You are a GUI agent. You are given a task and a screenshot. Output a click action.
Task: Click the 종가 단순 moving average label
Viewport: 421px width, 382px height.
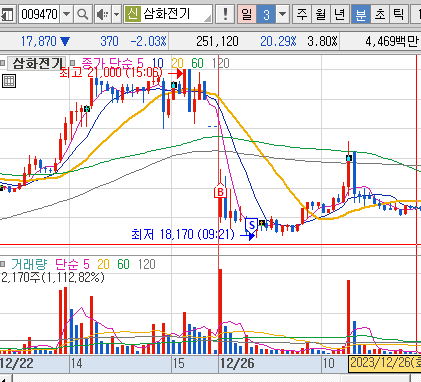pos(107,63)
